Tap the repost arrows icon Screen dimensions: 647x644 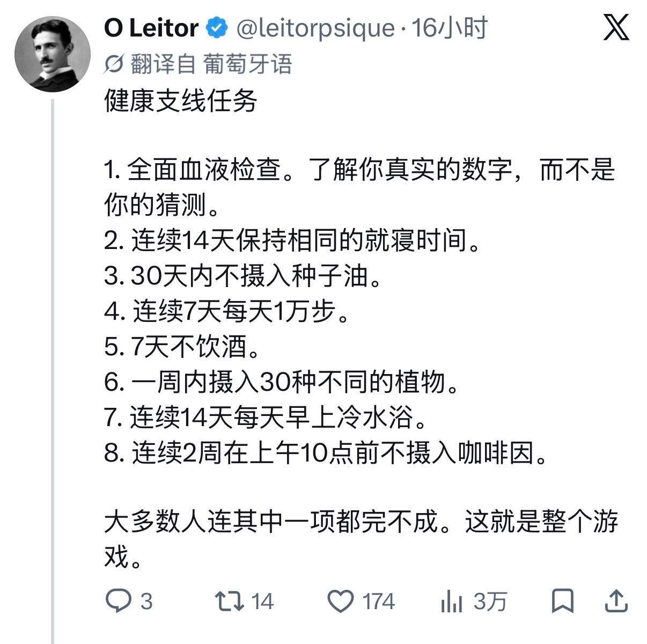tap(229, 601)
